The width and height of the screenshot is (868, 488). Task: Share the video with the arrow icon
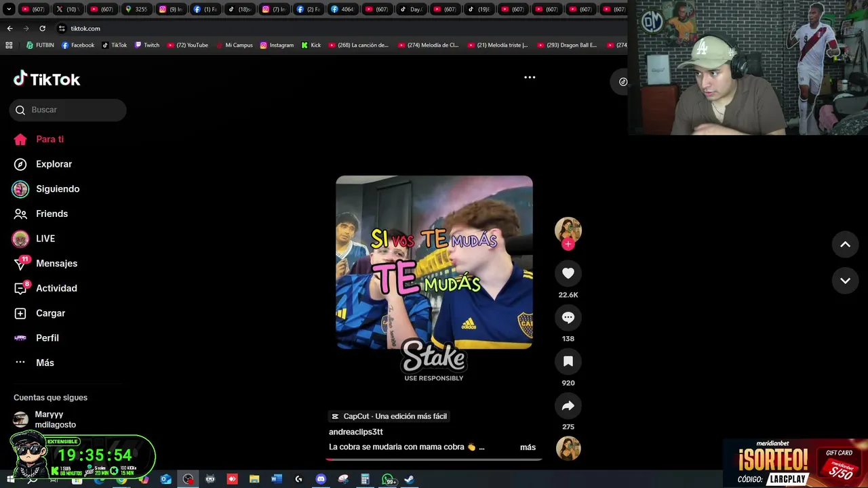coord(568,405)
